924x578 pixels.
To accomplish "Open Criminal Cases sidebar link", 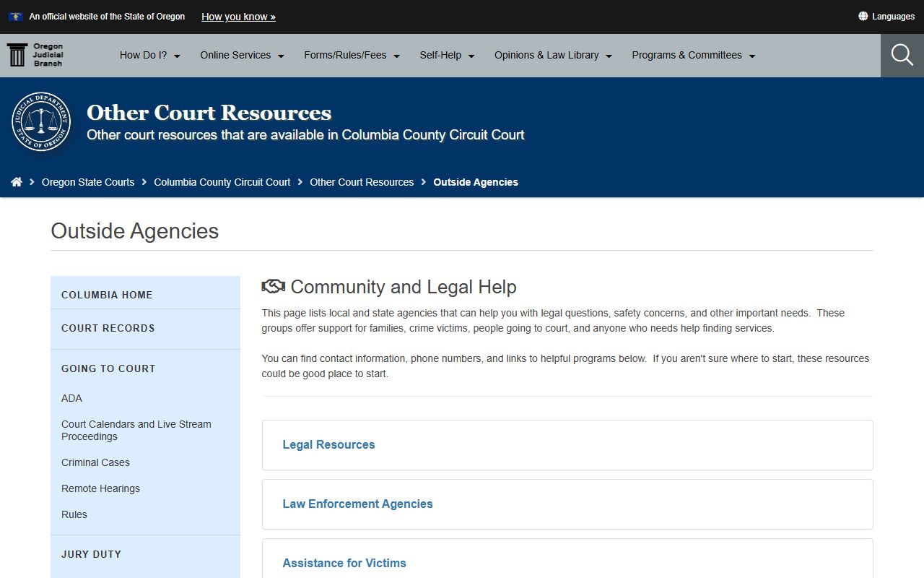I will tap(95, 462).
